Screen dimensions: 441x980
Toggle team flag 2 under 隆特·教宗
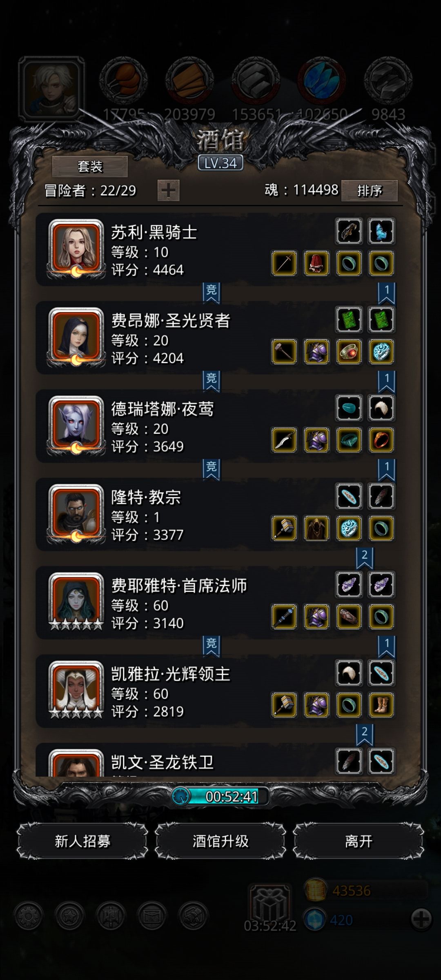[x=364, y=558]
